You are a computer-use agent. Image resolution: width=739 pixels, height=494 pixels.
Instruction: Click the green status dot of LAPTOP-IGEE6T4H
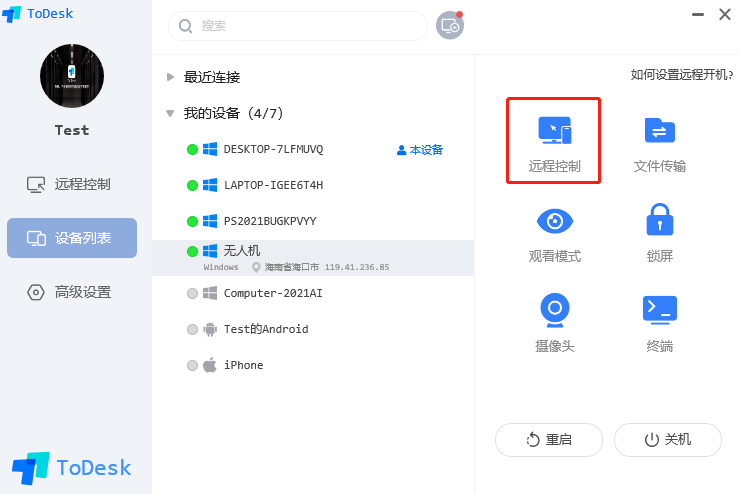point(192,185)
